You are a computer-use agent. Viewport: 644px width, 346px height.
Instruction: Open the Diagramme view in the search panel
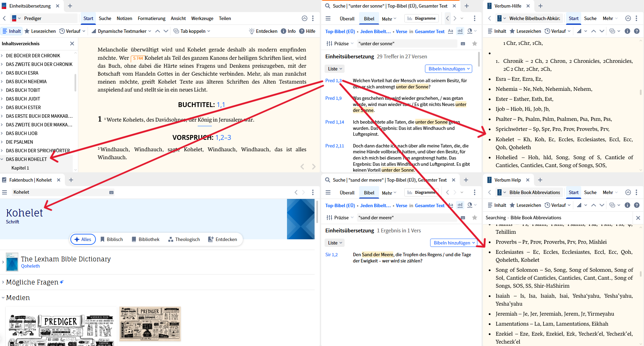[421, 18]
